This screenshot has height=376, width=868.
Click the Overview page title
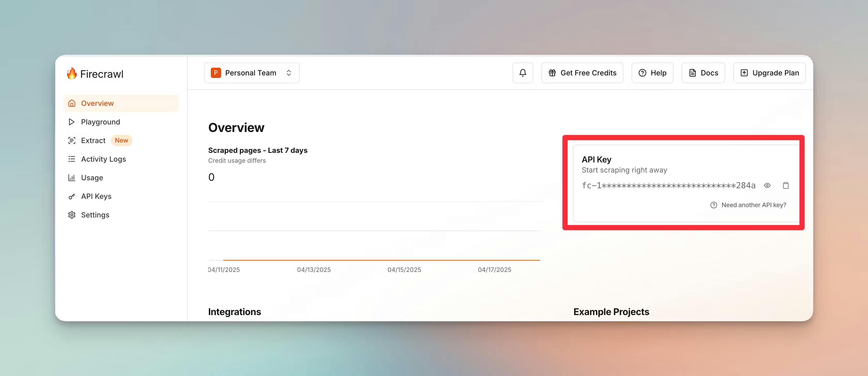(236, 127)
